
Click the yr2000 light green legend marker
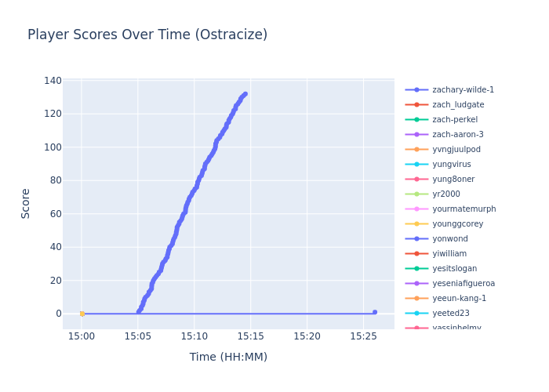416,194
